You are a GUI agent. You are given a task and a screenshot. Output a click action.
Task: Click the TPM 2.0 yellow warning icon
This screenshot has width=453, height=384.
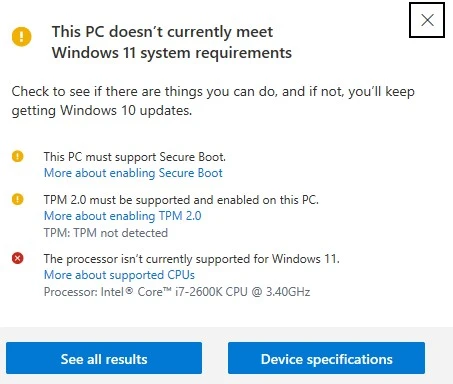(x=18, y=199)
